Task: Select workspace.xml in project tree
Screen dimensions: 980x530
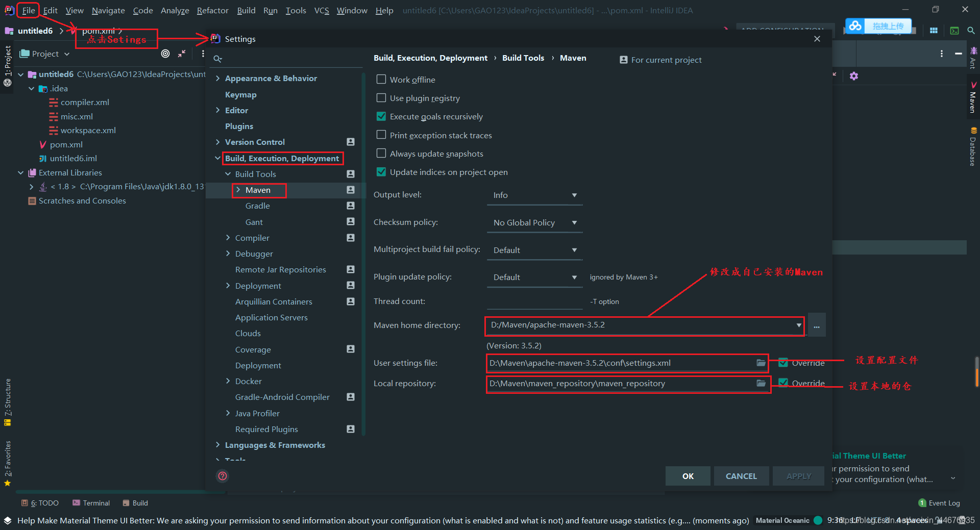Action: [x=88, y=131]
